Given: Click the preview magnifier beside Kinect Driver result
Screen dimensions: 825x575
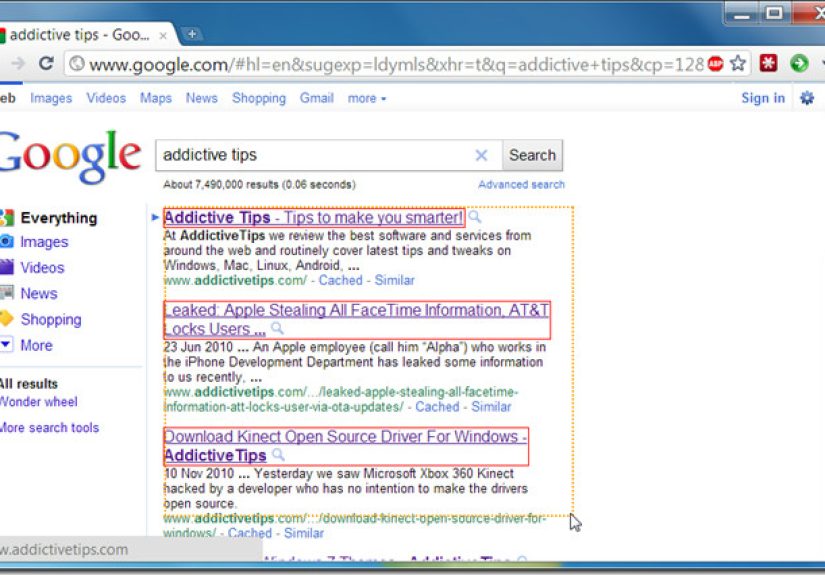Looking at the screenshot, I should 278,455.
